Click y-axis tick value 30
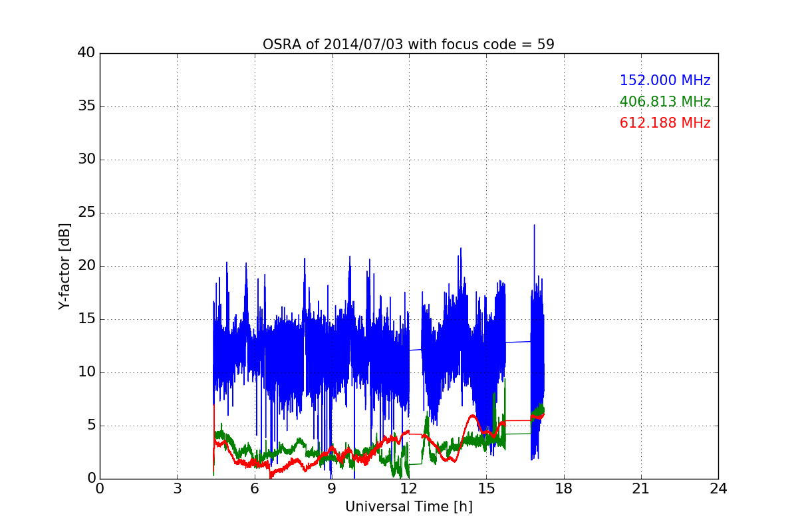 point(86,160)
